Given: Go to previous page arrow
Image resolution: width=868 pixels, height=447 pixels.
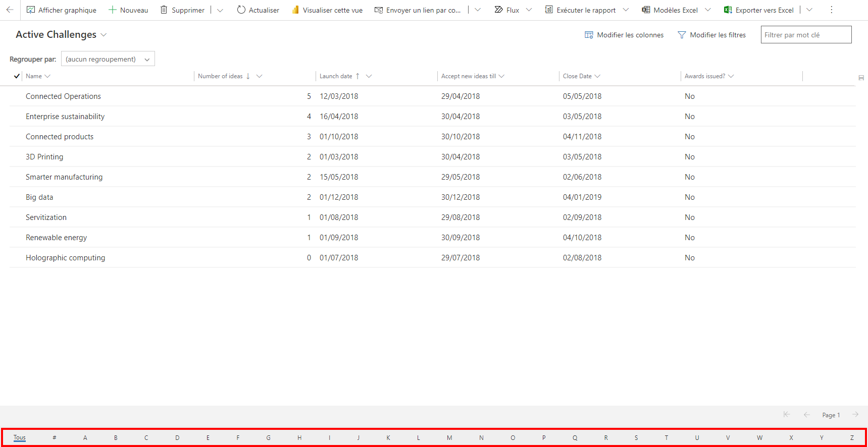Looking at the screenshot, I should pyautogui.click(x=807, y=415).
